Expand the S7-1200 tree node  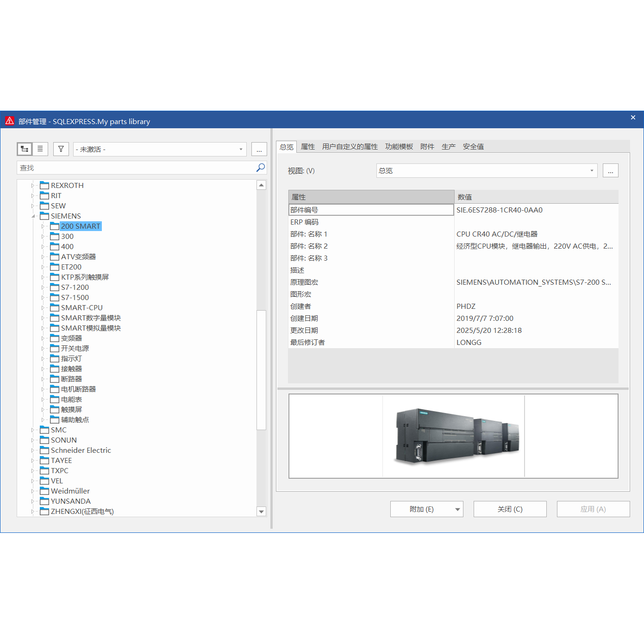(43, 288)
